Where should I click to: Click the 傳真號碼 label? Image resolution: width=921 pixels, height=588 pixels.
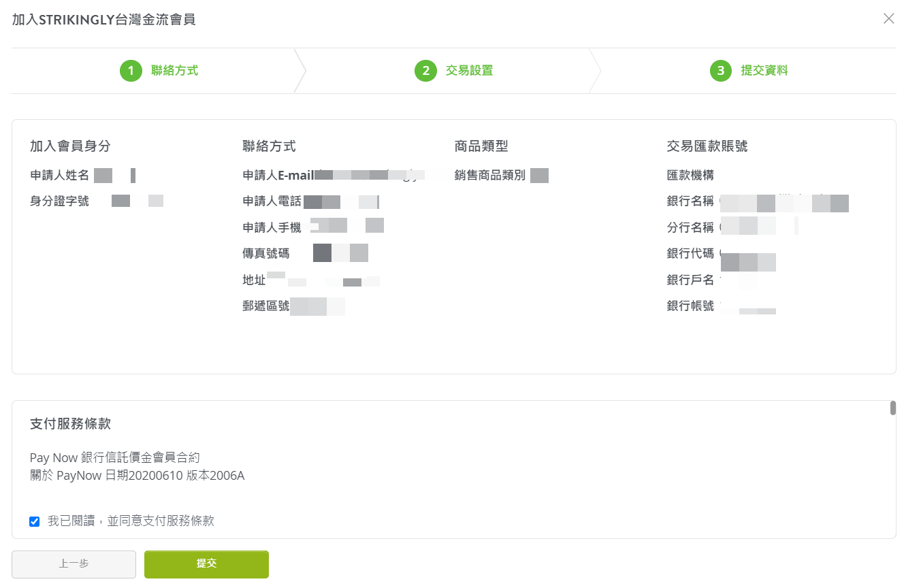tap(266, 254)
